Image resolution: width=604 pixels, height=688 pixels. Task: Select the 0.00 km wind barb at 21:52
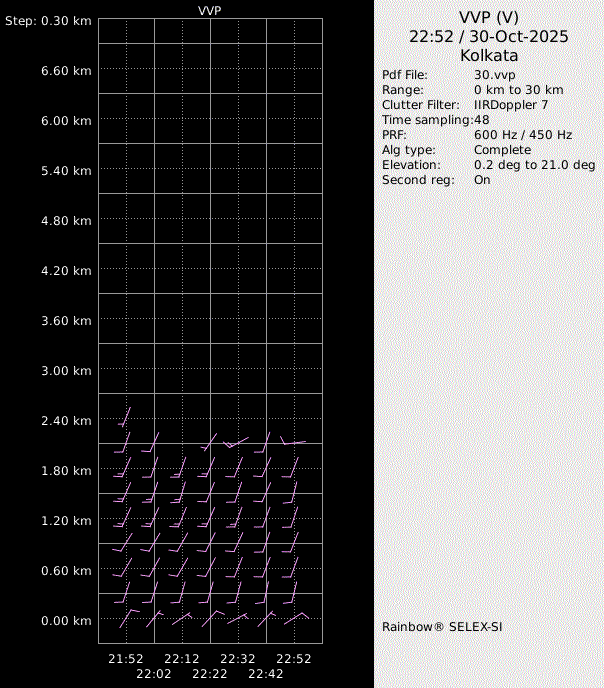(127, 616)
